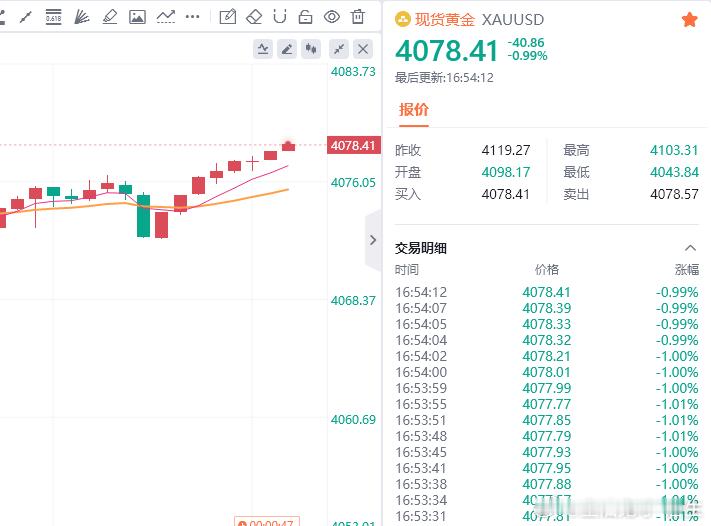Click the 4076.05 price axis label
Viewport: 711px width, 526px height.
tap(353, 183)
